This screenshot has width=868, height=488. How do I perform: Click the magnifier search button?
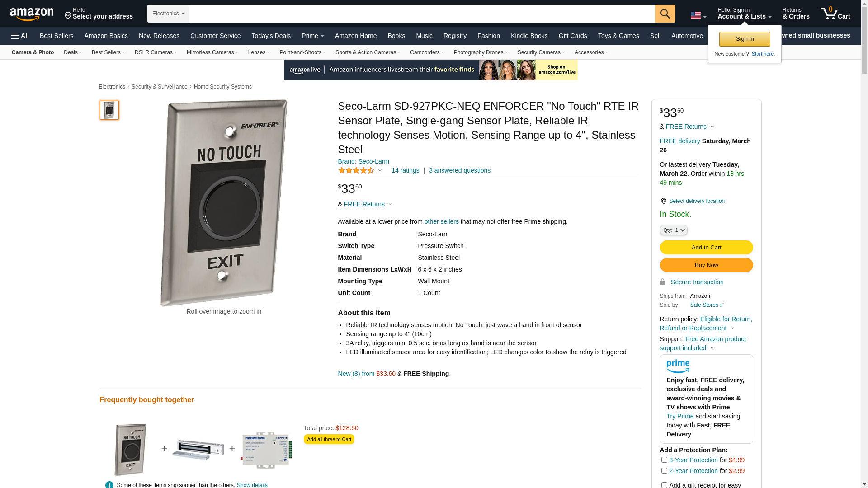click(665, 14)
